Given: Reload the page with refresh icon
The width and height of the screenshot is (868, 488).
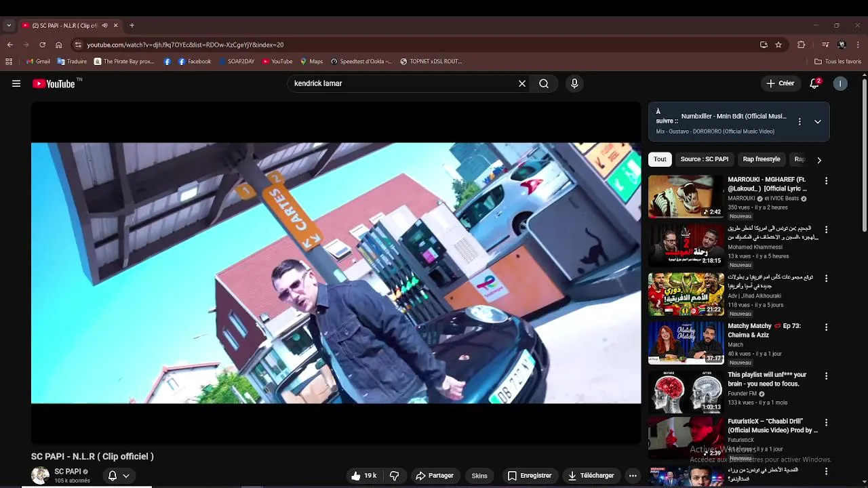Looking at the screenshot, I should tap(42, 45).
